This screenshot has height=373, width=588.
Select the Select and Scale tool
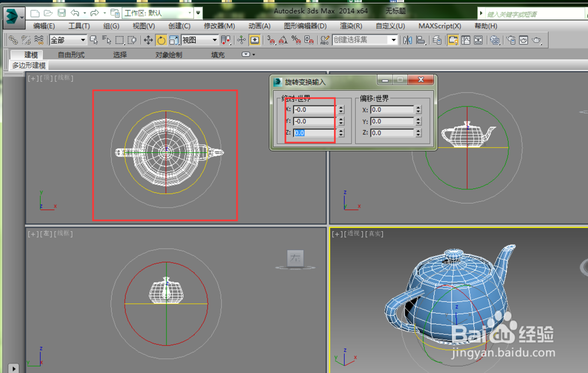tap(173, 40)
